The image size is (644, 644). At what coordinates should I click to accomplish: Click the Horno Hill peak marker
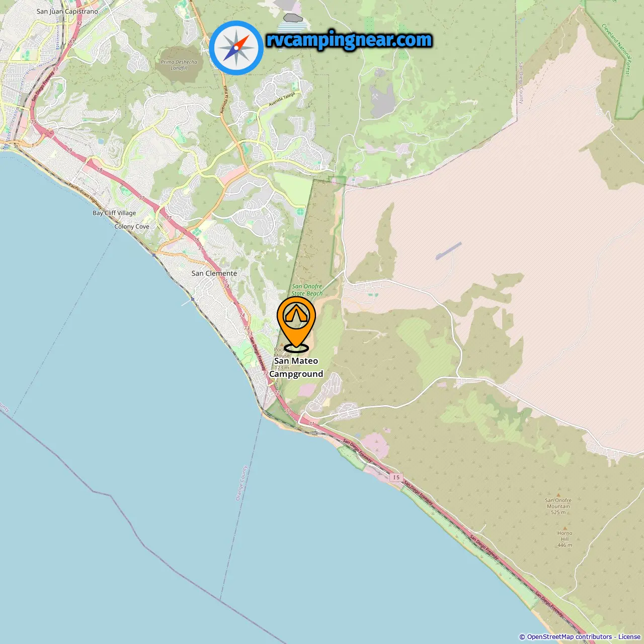click(x=565, y=528)
